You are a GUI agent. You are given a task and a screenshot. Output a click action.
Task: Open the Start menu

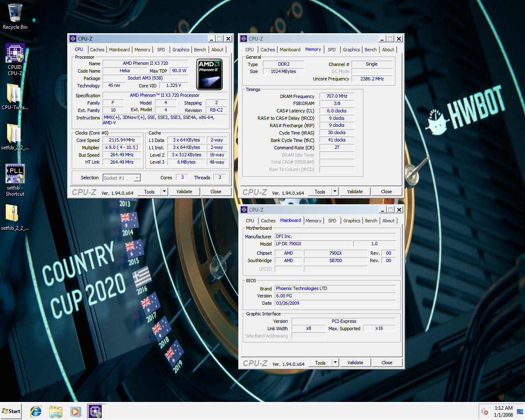[11, 411]
